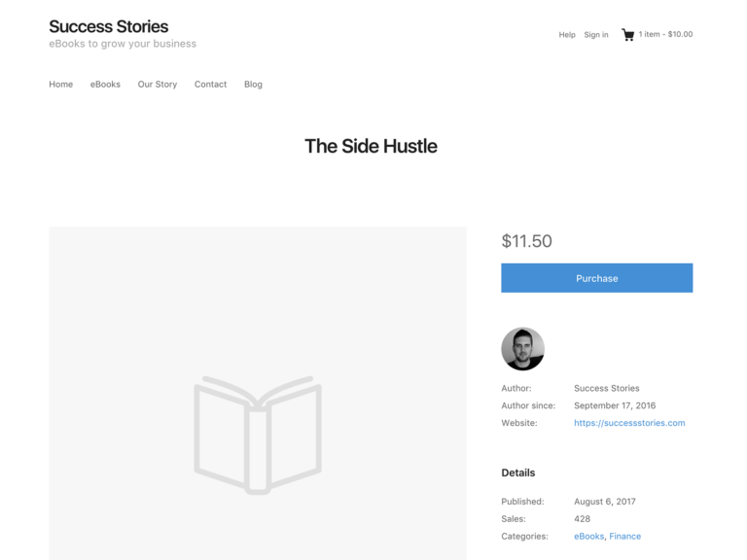Click the Purchase button
The image size is (747, 560).
pos(597,278)
